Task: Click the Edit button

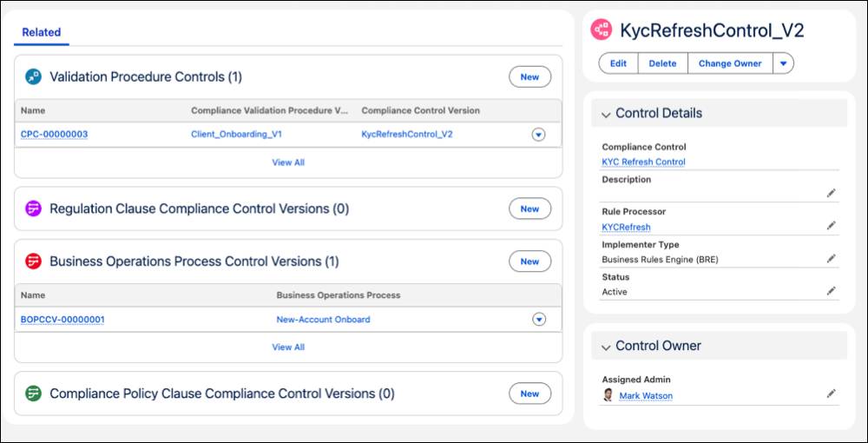Action: click(x=618, y=63)
